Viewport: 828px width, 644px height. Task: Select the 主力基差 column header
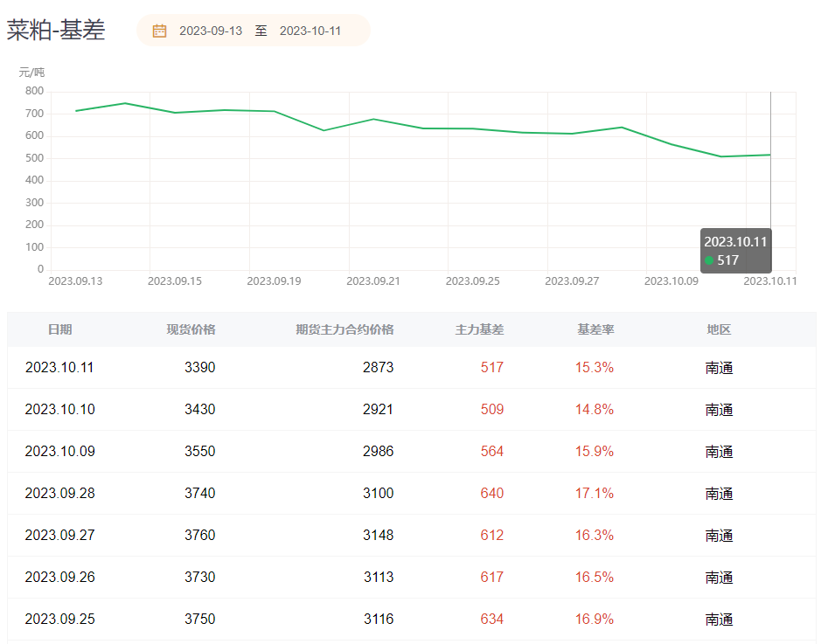point(479,329)
